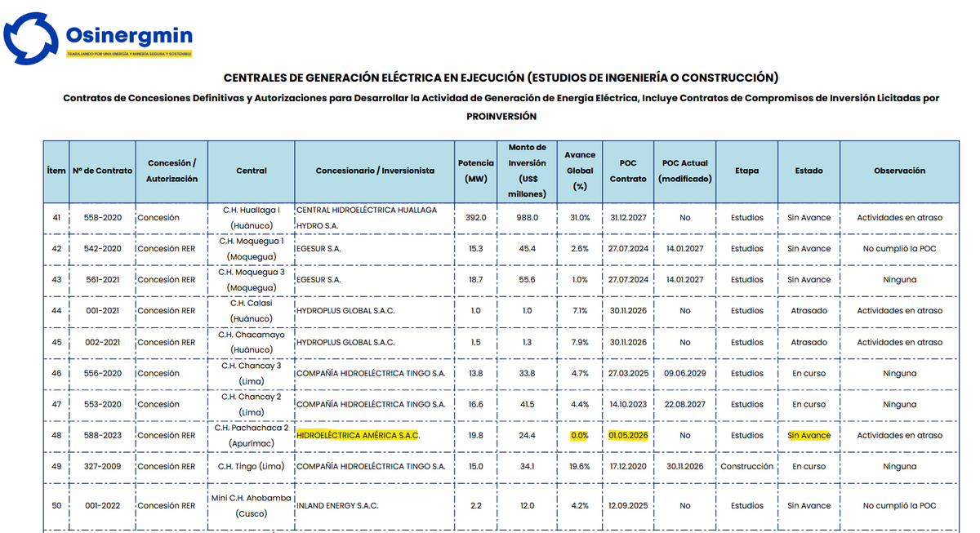Select the 55.6 investment value

point(527,280)
